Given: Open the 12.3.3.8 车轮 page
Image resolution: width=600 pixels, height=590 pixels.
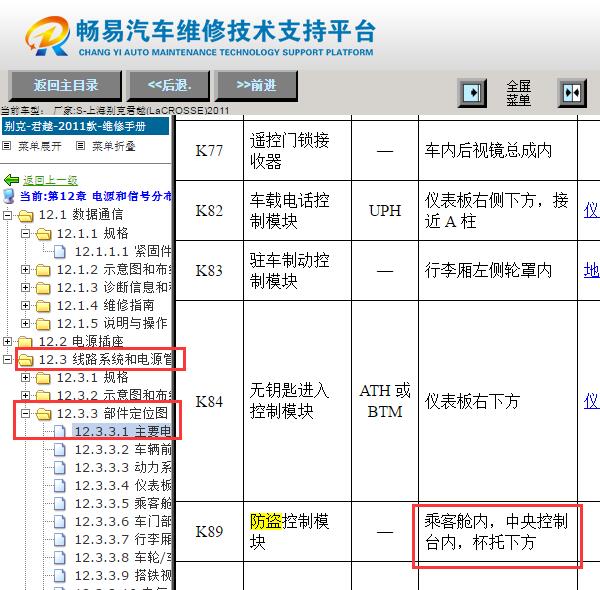Looking at the screenshot, I should pos(123,557).
